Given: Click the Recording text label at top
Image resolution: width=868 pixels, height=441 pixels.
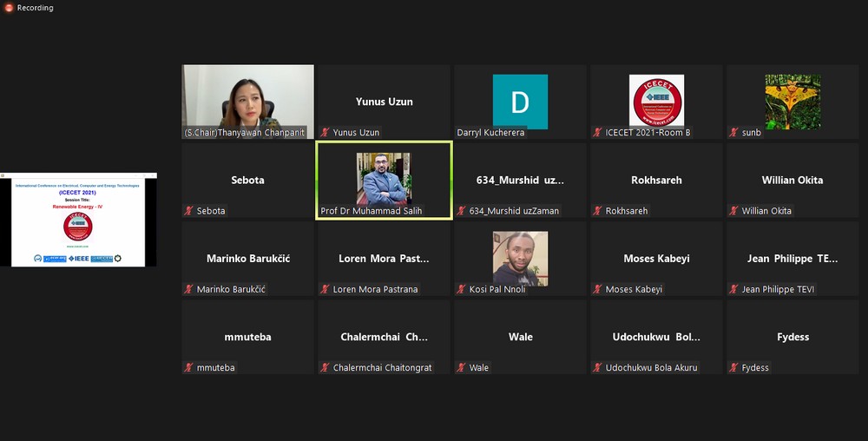Looking at the screenshot, I should pos(36,8).
